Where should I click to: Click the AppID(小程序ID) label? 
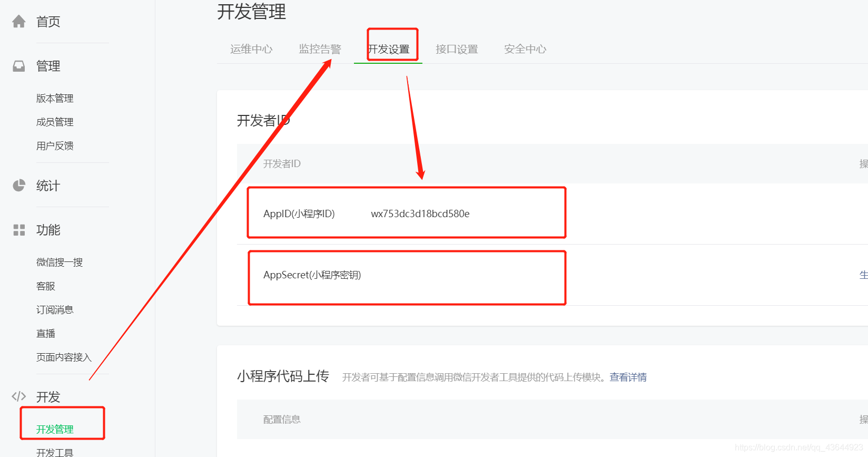click(x=299, y=213)
